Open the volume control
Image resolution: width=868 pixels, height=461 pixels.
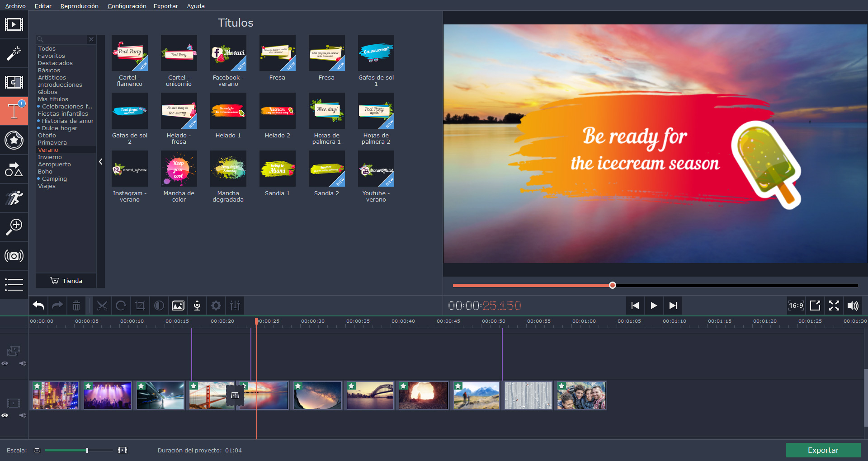coord(853,306)
